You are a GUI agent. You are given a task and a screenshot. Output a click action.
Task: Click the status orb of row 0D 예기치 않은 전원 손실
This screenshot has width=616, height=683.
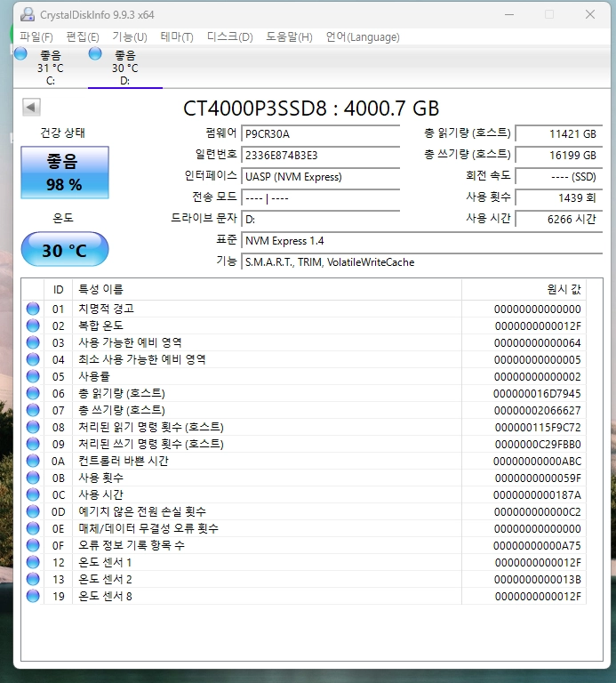33,511
